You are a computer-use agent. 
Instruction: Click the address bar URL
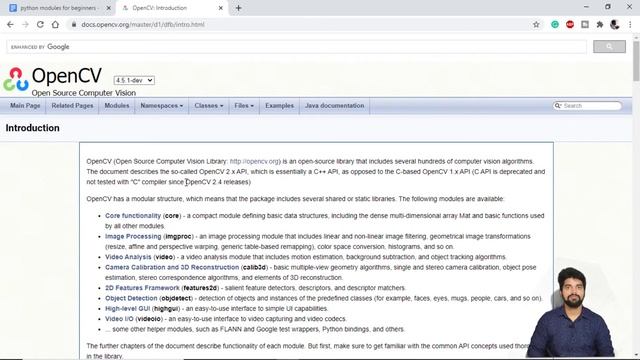pyautogui.click(x=143, y=24)
